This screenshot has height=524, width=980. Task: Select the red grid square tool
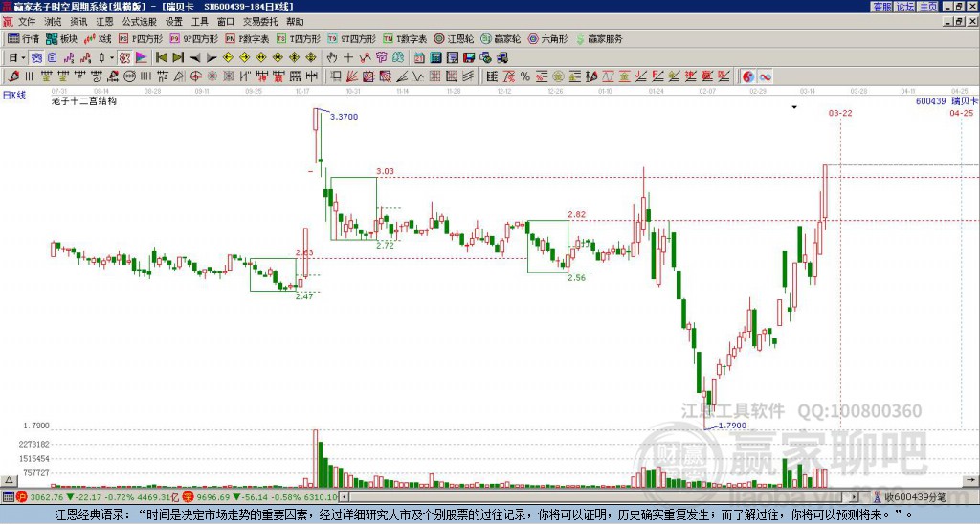pos(434,76)
